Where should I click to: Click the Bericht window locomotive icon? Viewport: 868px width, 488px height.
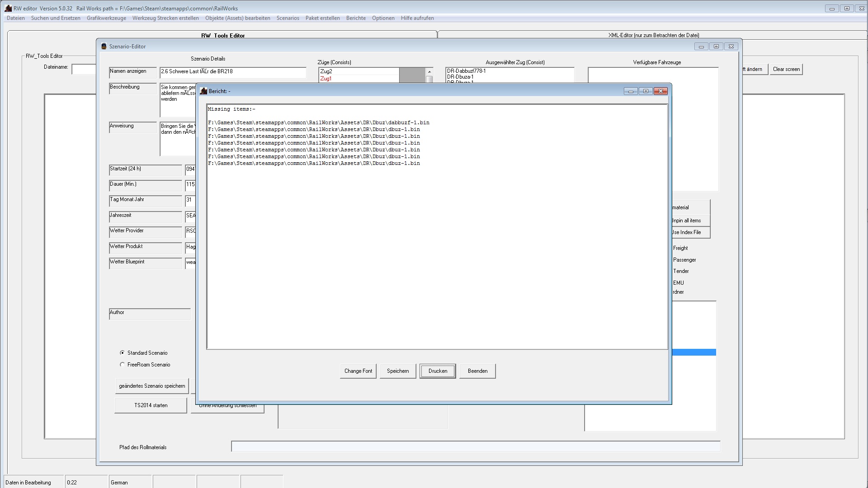(203, 91)
